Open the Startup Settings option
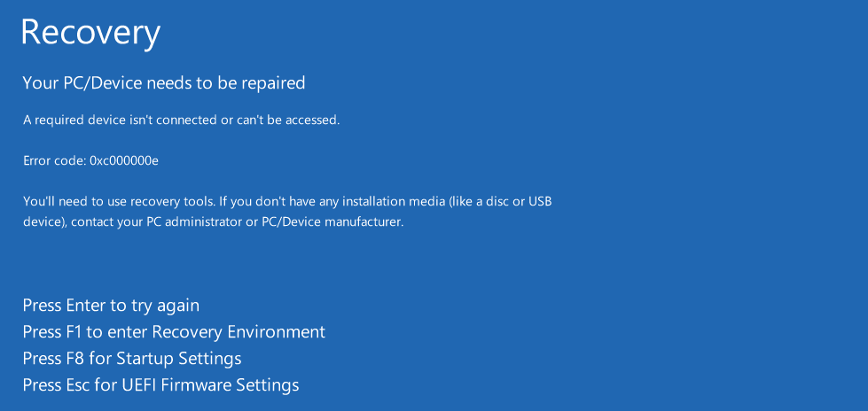Screen dimensions: 868x411 coord(132,359)
